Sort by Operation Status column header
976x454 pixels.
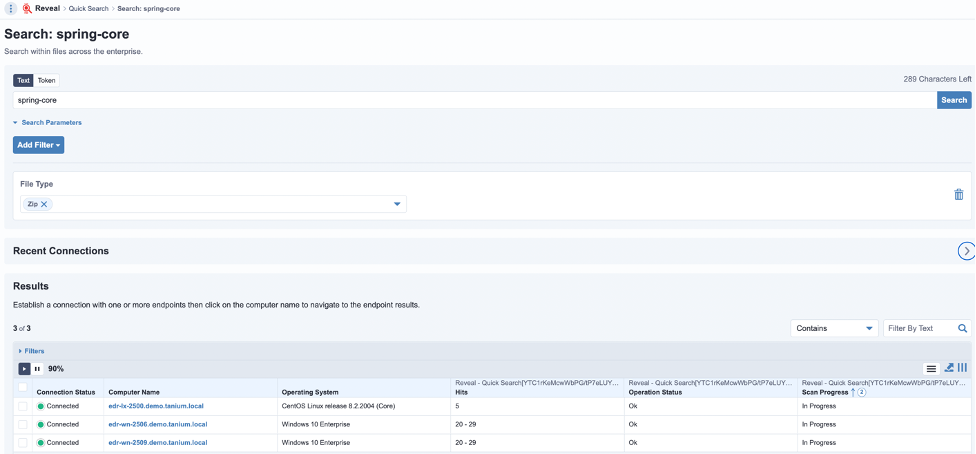[655, 392]
